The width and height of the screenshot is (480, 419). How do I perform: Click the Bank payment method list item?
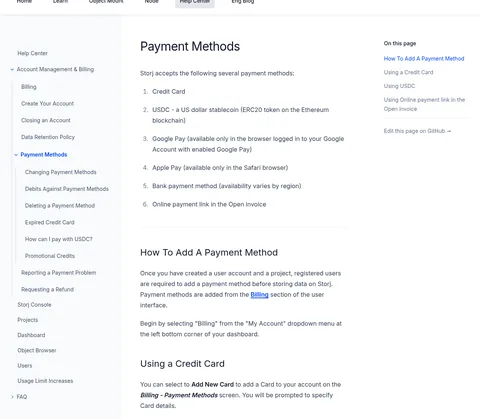(x=227, y=186)
